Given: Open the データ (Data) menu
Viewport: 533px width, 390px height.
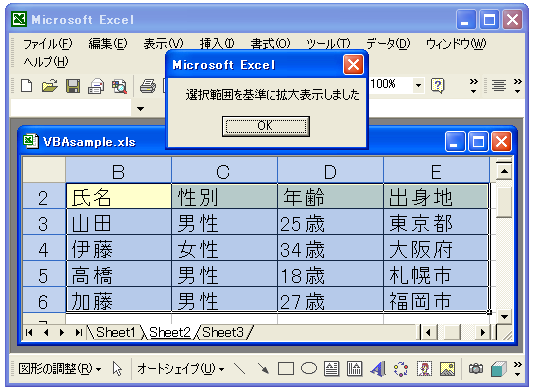Looking at the screenshot, I should (388, 44).
